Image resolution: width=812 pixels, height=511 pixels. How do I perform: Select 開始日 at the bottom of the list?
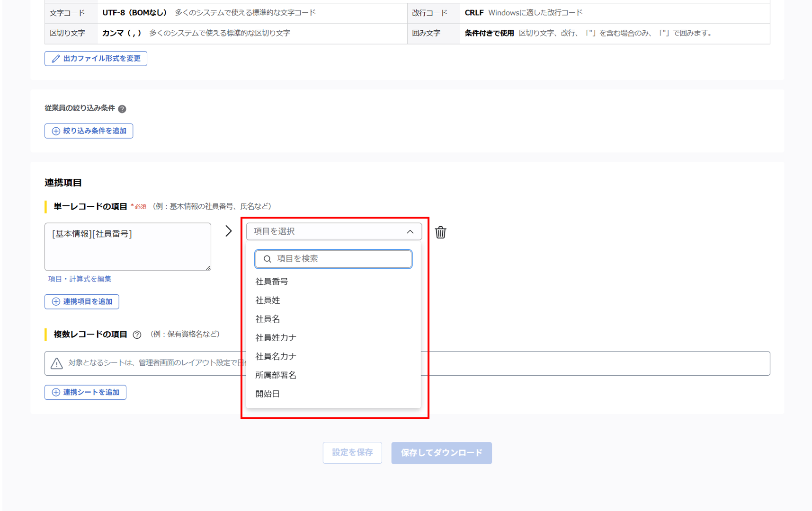(267, 394)
